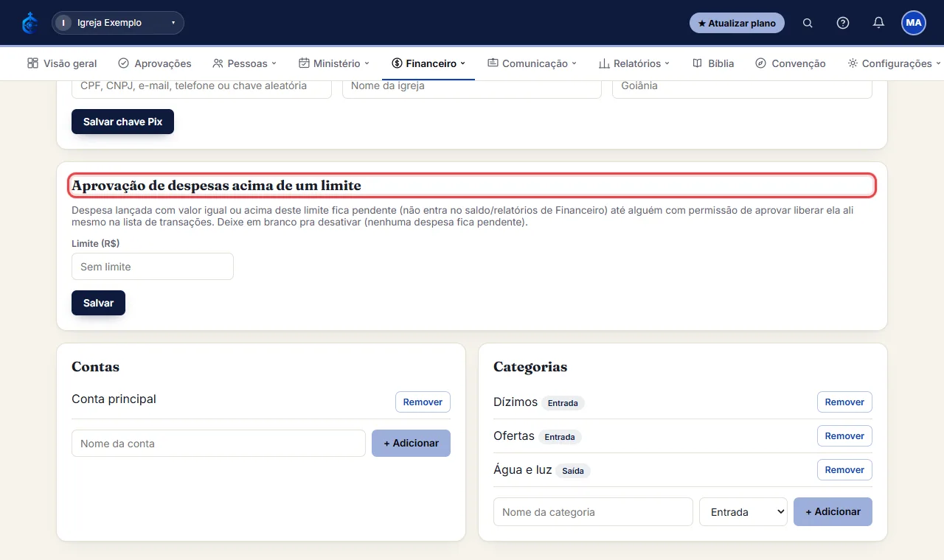Click the Bíblia book icon

tap(697, 63)
